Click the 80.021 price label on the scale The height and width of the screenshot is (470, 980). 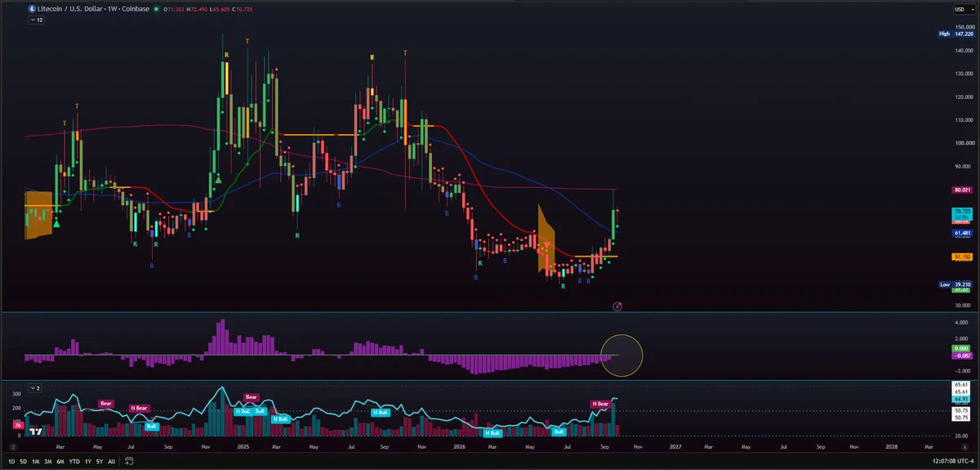(x=963, y=190)
